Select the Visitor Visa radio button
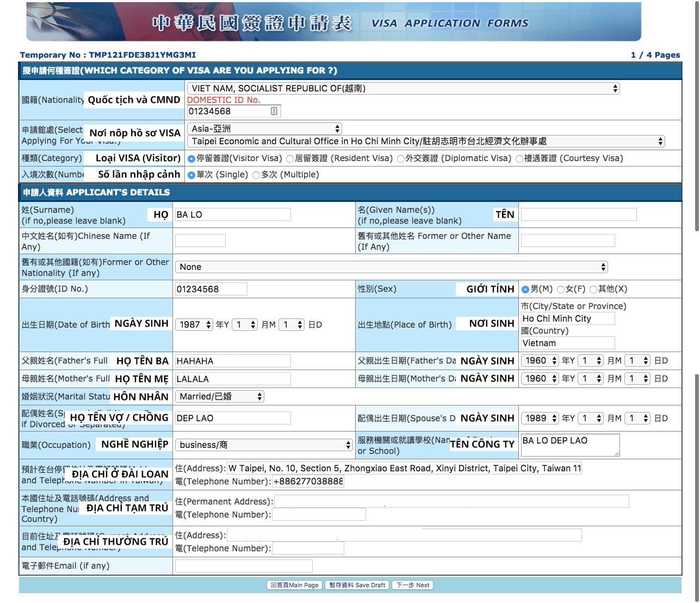This screenshot has width=700, height=603. (x=191, y=159)
